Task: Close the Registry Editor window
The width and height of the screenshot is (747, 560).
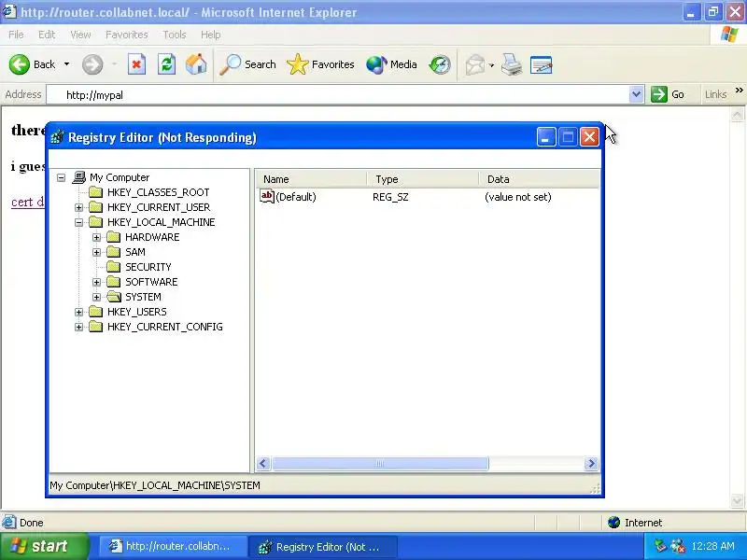Action: (590, 137)
